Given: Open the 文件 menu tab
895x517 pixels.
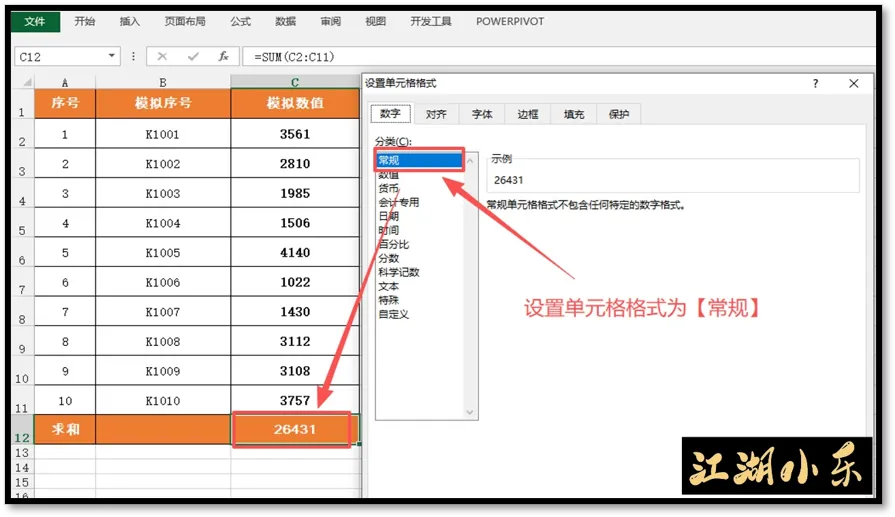Looking at the screenshot, I should pyautogui.click(x=35, y=21).
